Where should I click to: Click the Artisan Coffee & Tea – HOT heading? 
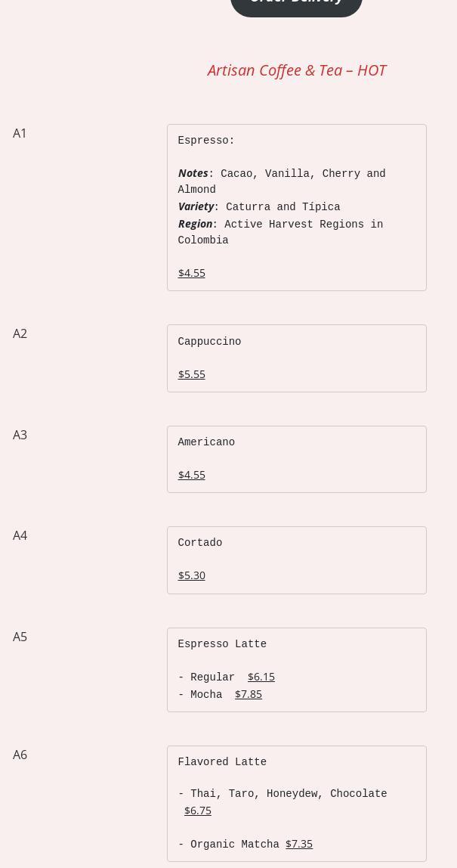pyautogui.click(x=296, y=70)
